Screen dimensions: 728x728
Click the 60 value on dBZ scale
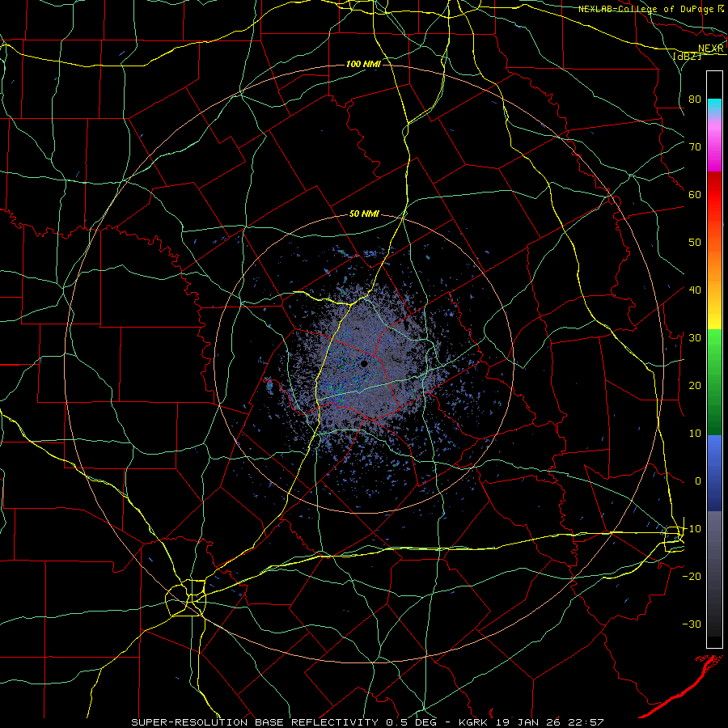[x=695, y=194]
